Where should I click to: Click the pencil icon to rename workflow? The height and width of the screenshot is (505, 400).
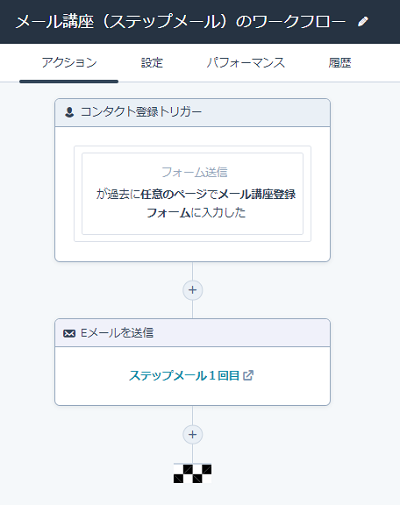point(363,22)
